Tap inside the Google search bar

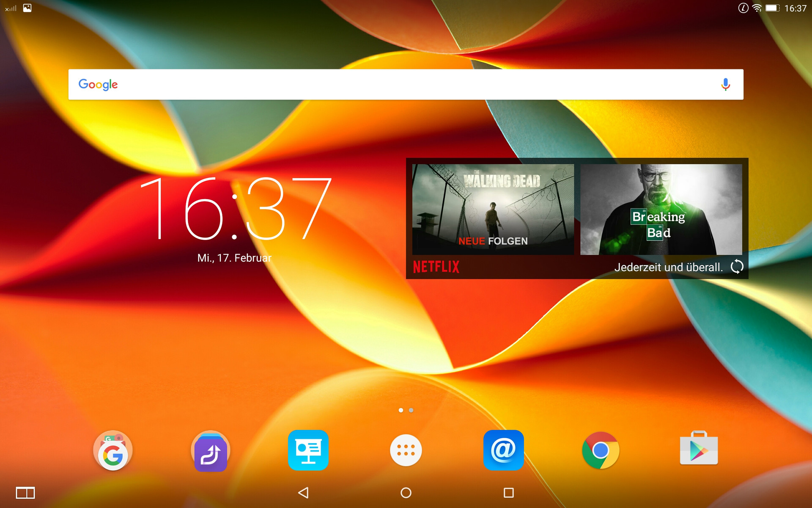[x=381, y=85]
